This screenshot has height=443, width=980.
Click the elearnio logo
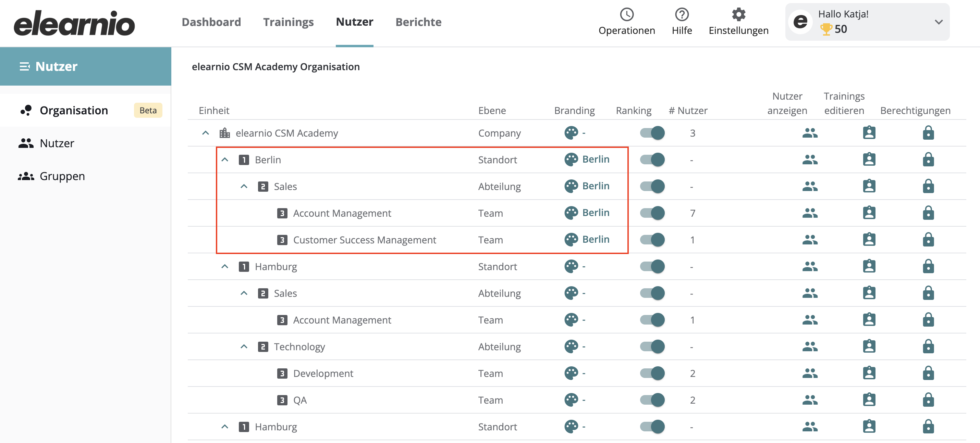[x=74, y=23]
